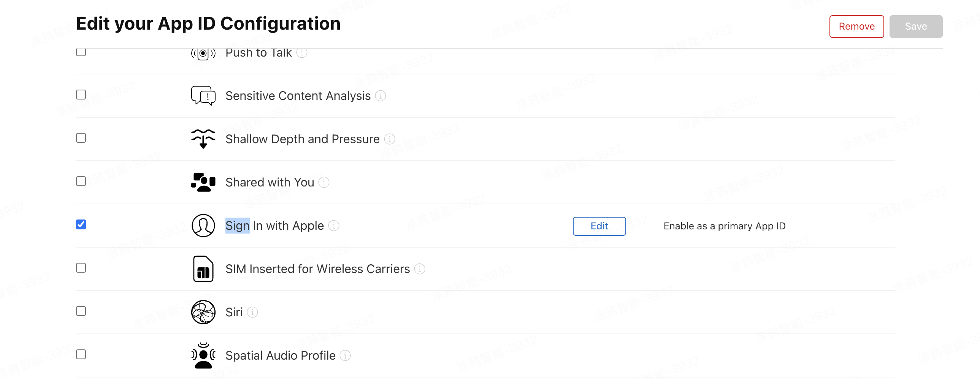This screenshot has height=379, width=980.
Task: View info for SIM Inserted for Wireless Carriers
Action: tap(420, 269)
